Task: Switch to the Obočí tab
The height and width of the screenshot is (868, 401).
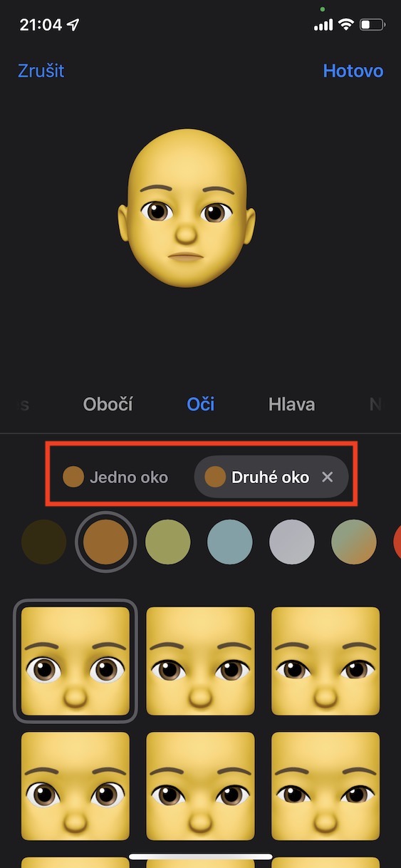Action: 108,405
